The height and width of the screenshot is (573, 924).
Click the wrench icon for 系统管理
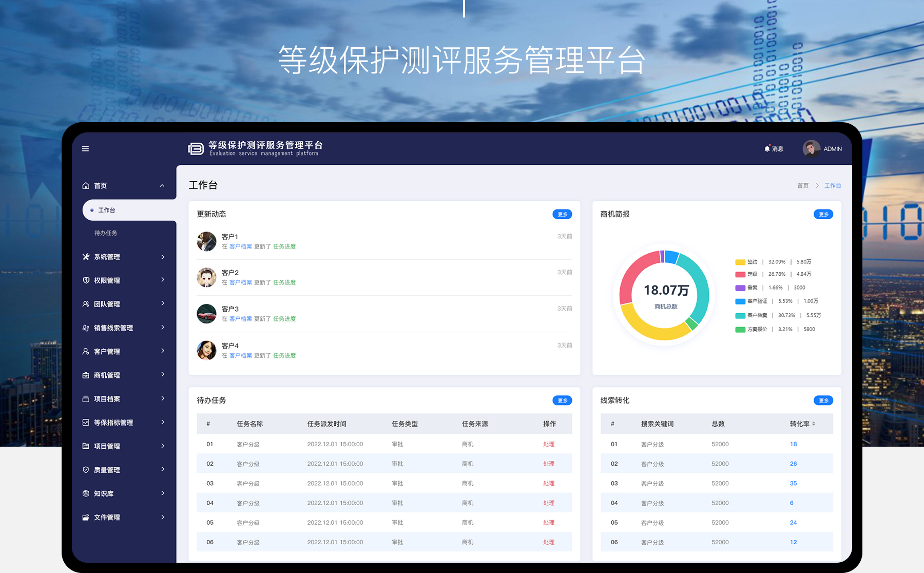86,257
